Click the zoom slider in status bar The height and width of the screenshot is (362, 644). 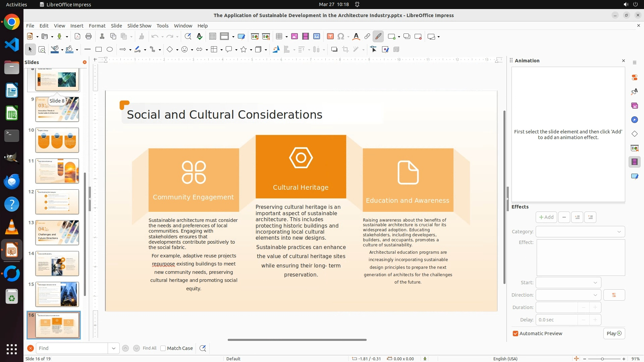click(x=602, y=359)
